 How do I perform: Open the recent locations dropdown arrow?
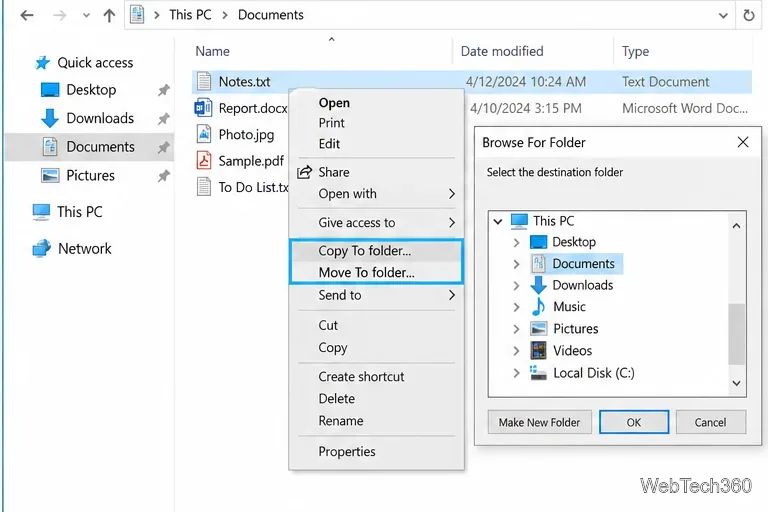(x=86, y=16)
